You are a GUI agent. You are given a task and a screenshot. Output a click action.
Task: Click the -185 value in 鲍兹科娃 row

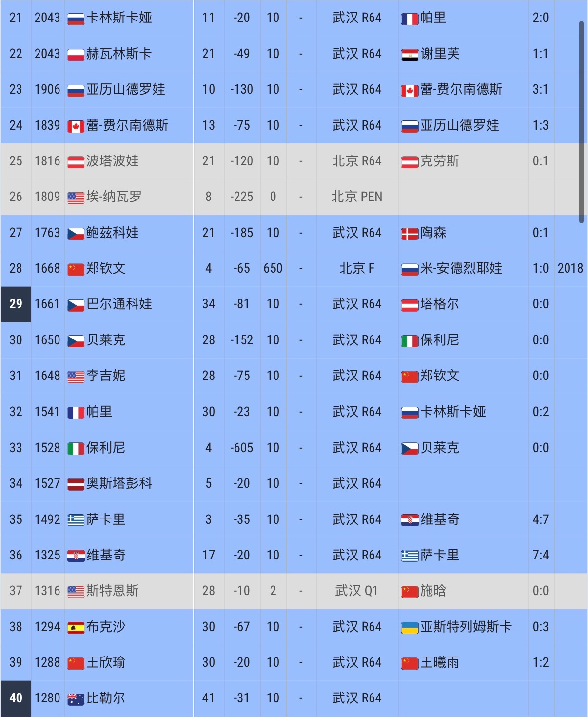pos(242,233)
